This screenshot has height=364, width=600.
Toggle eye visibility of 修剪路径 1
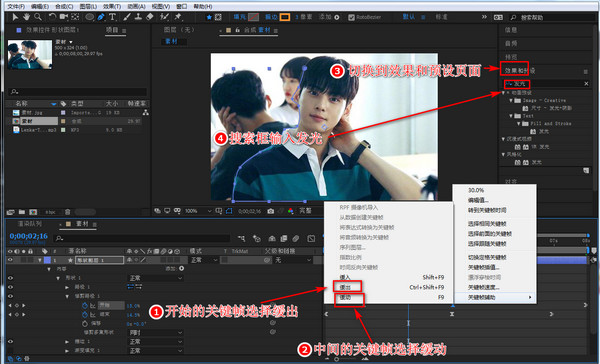click(10, 296)
